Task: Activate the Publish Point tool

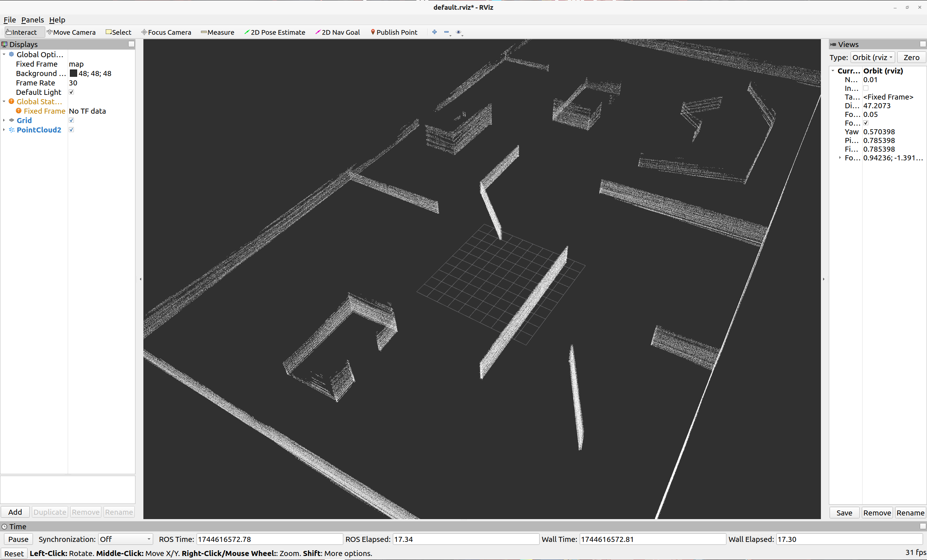Action: (x=394, y=32)
